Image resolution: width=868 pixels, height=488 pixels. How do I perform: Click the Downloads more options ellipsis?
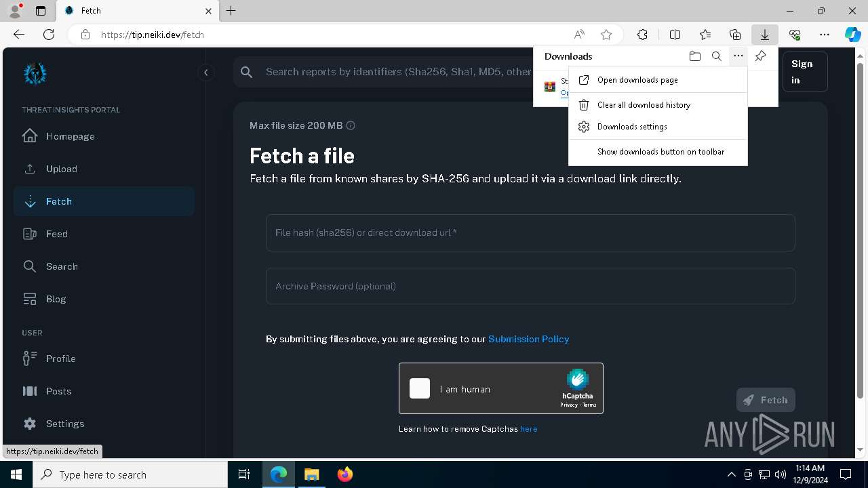pos(738,56)
